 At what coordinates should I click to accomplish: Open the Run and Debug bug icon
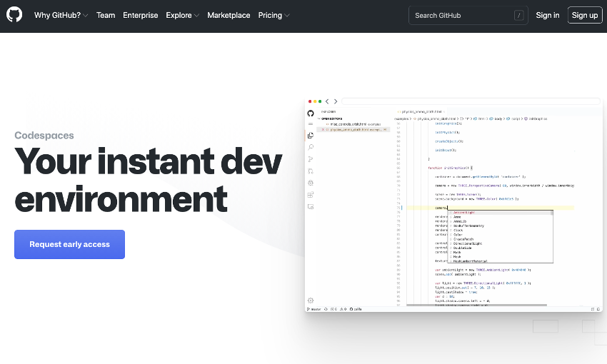311,183
